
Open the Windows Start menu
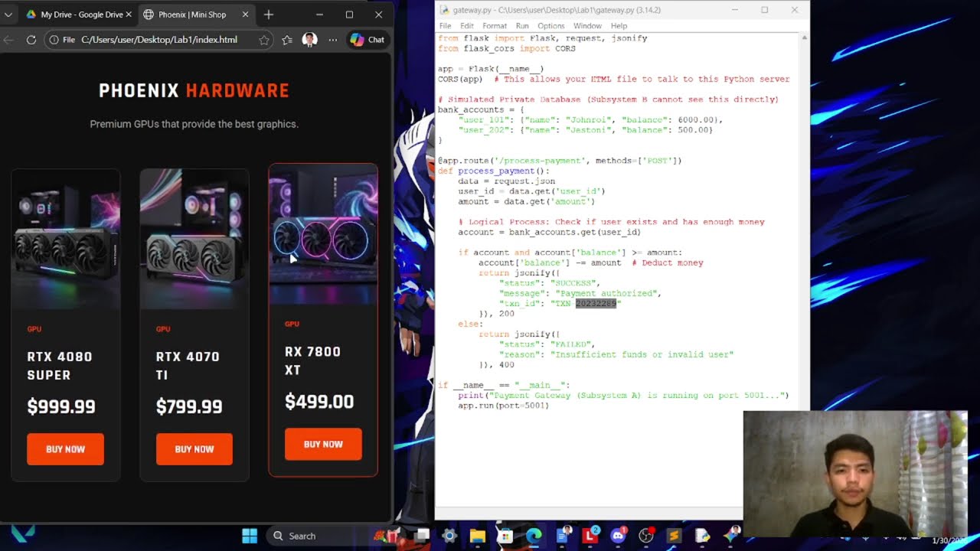250,536
